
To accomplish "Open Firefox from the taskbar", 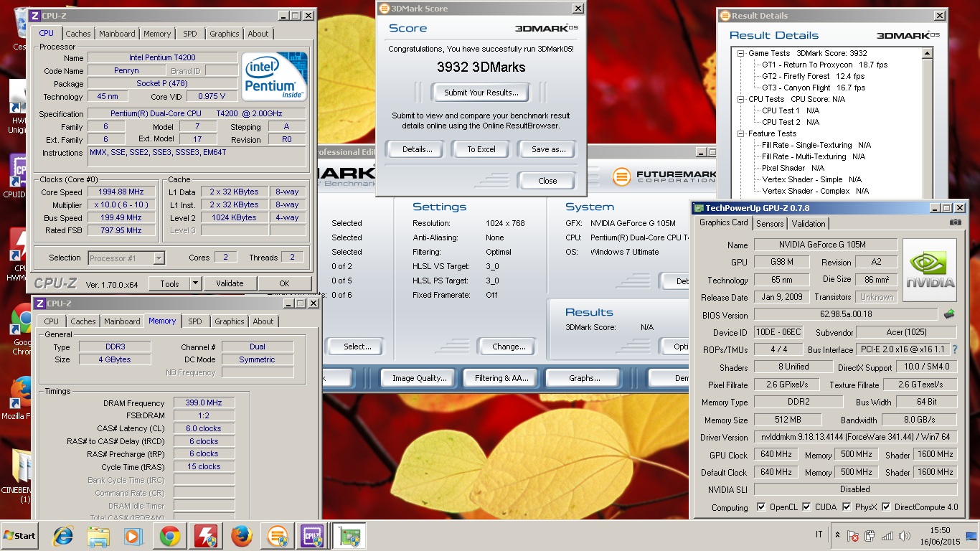I will click(242, 536).
